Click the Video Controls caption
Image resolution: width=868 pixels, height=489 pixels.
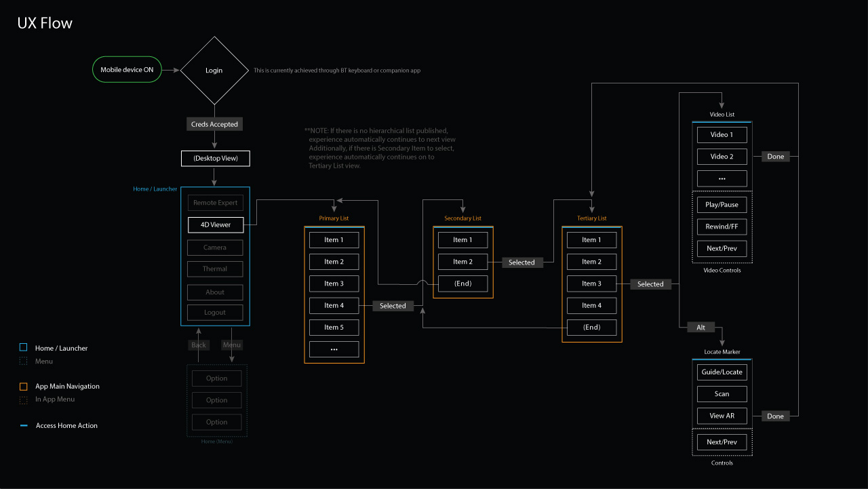(722, 271)
